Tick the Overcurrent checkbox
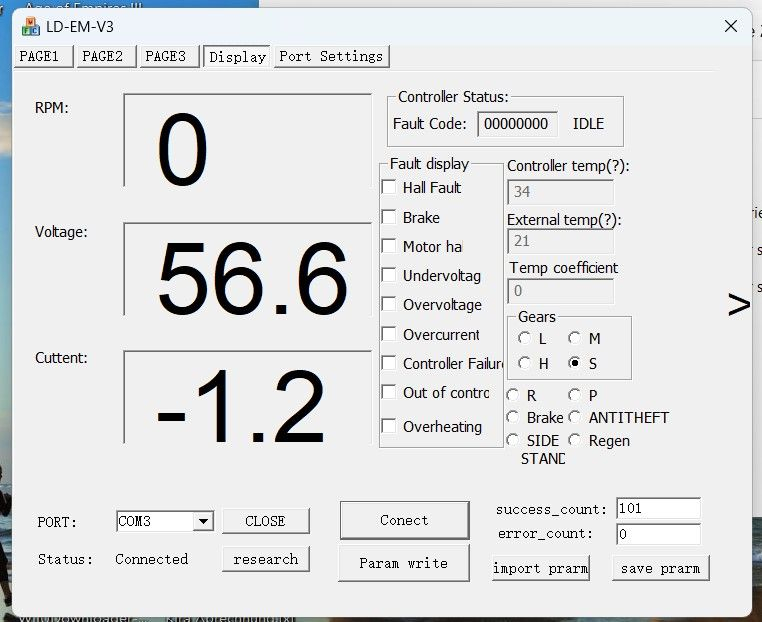This screenshot has width=762, height=622. (389, 335)
